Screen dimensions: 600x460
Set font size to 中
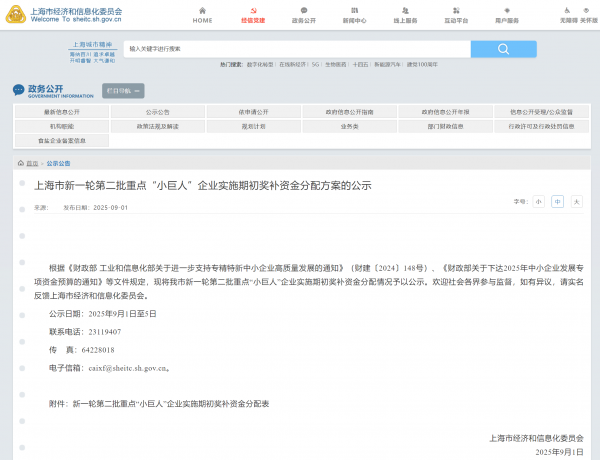[x=558, y=201]
